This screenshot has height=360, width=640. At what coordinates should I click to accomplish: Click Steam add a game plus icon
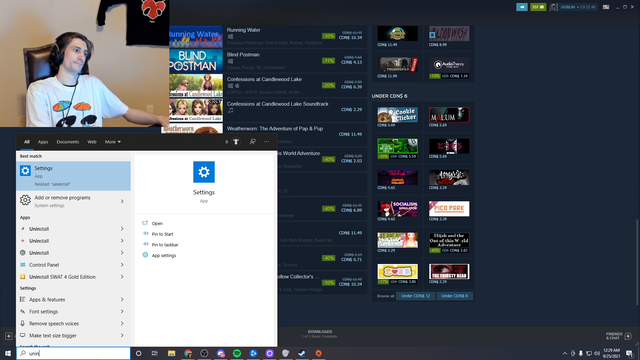9,336
